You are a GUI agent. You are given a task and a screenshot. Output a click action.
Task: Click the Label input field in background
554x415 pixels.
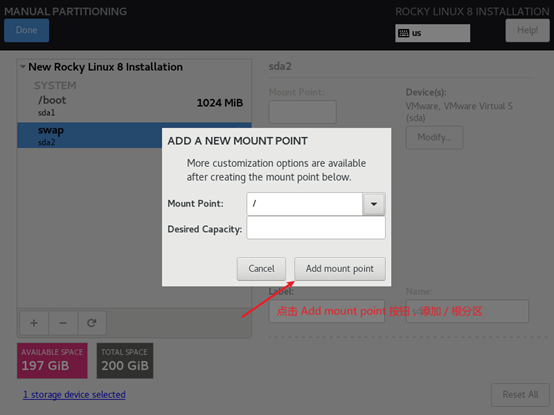click(x=326, y=311)
